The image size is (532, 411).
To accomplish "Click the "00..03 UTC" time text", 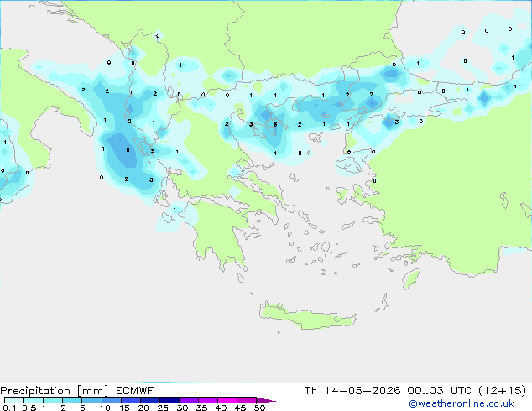I will 440,391.
